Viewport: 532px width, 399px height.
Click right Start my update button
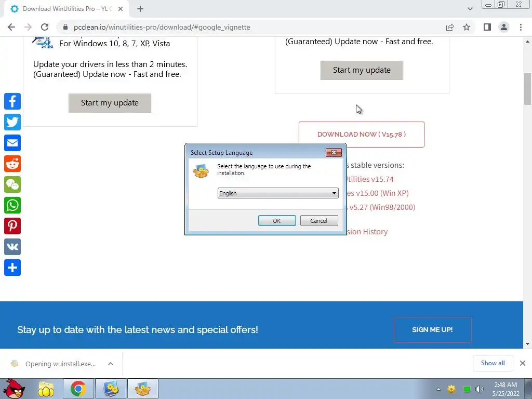(362, 70)
